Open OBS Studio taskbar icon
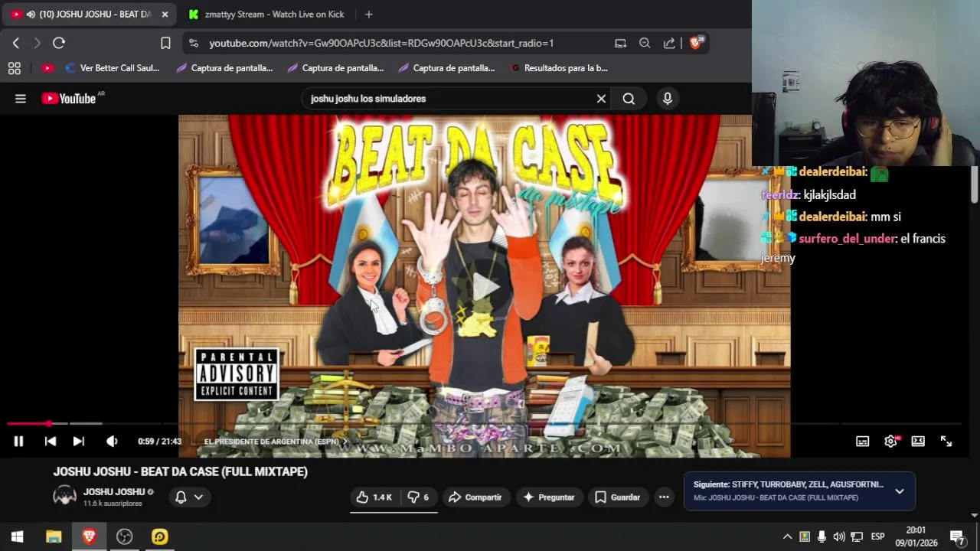The image size is (980, 551). click(124, 536)
